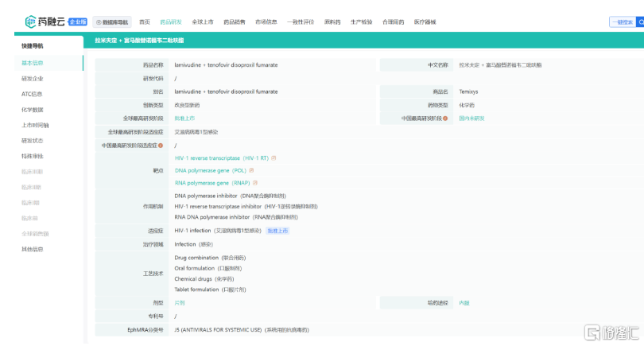This screenshot has width=644, height=346.
Task: Click Infection (感染) therapeutic area value
Action: click(193, 244)
